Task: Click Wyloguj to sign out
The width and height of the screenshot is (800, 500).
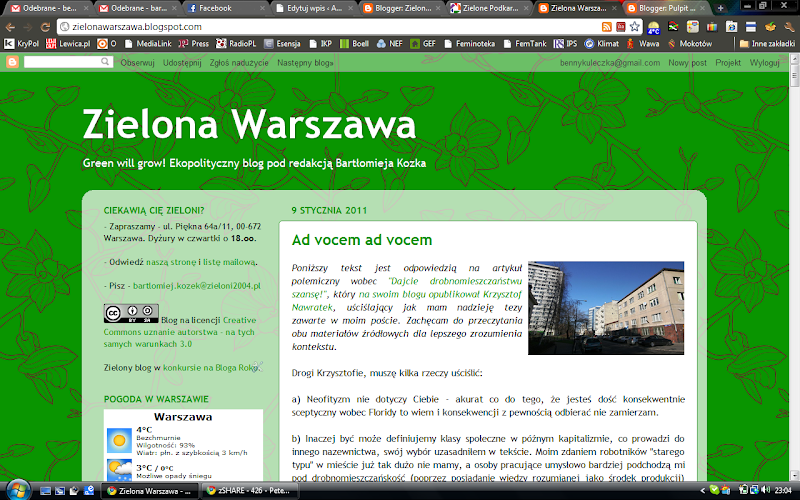Action: pos(764,63)
